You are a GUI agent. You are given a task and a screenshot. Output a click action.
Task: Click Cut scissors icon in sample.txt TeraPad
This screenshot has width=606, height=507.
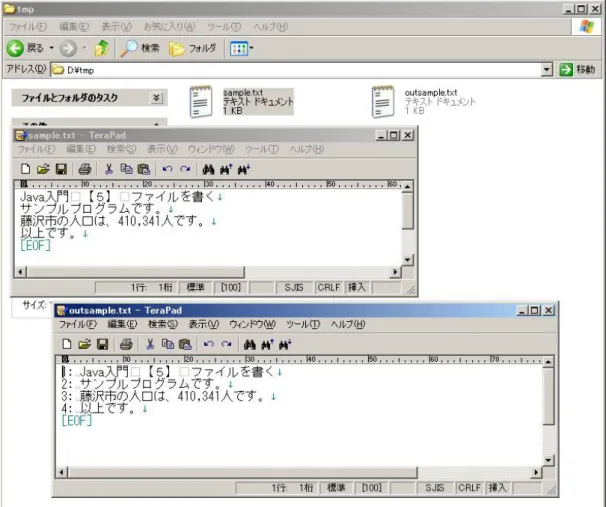coord(109,169)
